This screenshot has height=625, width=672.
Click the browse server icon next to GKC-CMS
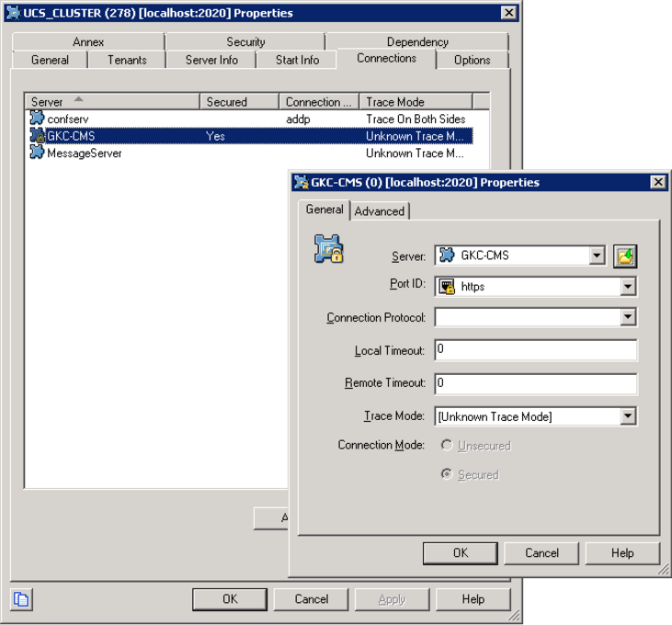click(x=626, y=256)
